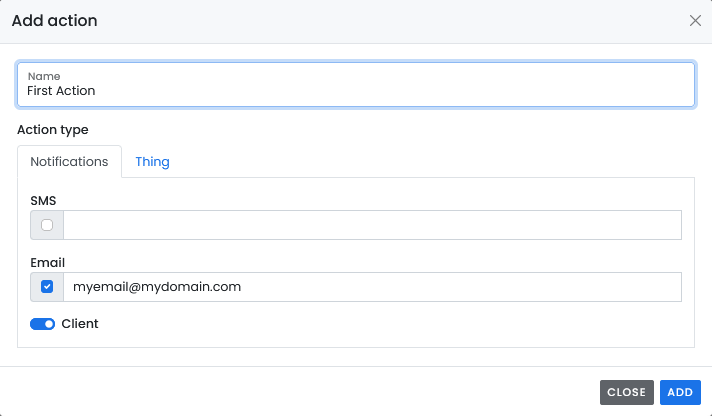
Task: Click the gray box around SMS checkbox
Action: pos(47,225)
